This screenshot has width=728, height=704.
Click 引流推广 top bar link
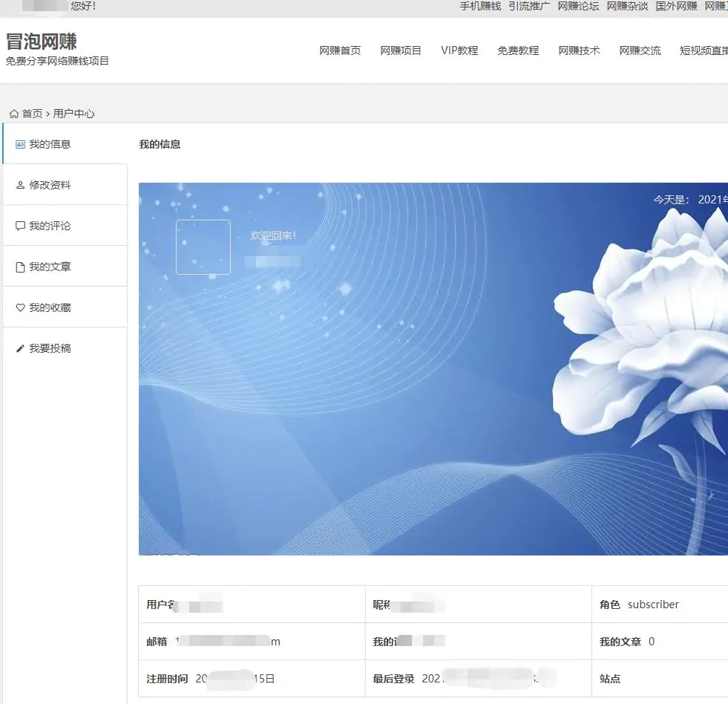click(529, 6)
